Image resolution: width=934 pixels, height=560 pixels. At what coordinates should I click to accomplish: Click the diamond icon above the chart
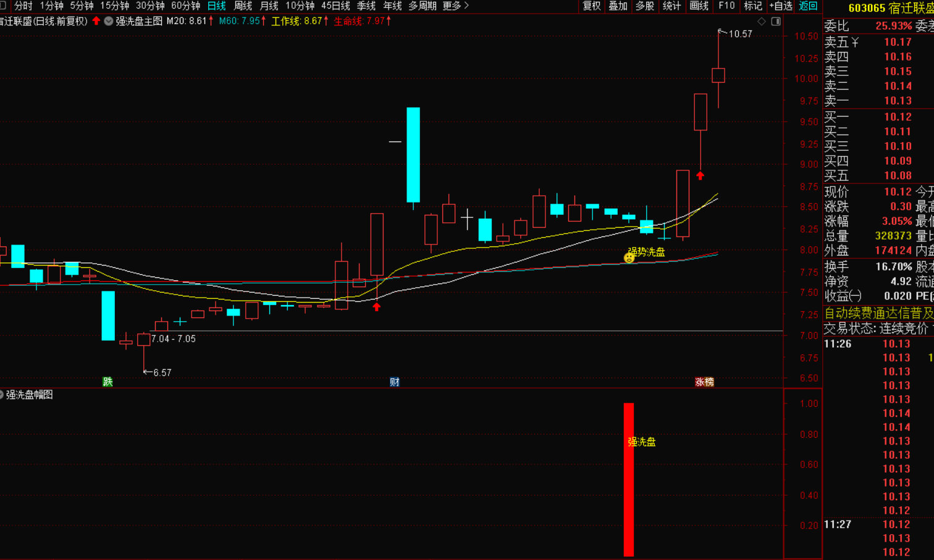[762, 22]
